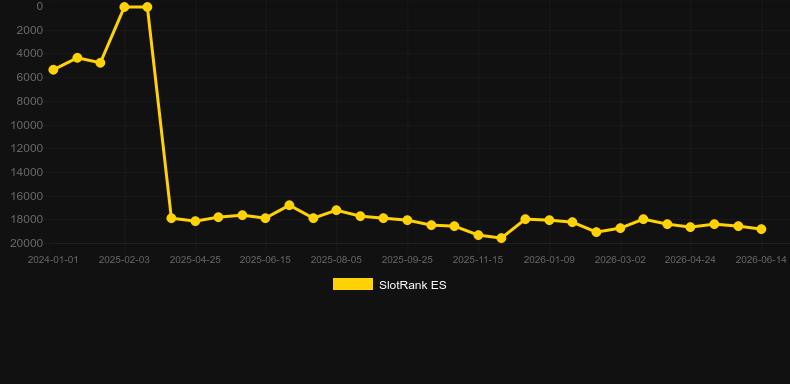This screenshot has width=790, height=384.
Task: Click y-axis label 6000
Action: click(x=30, y=78)
